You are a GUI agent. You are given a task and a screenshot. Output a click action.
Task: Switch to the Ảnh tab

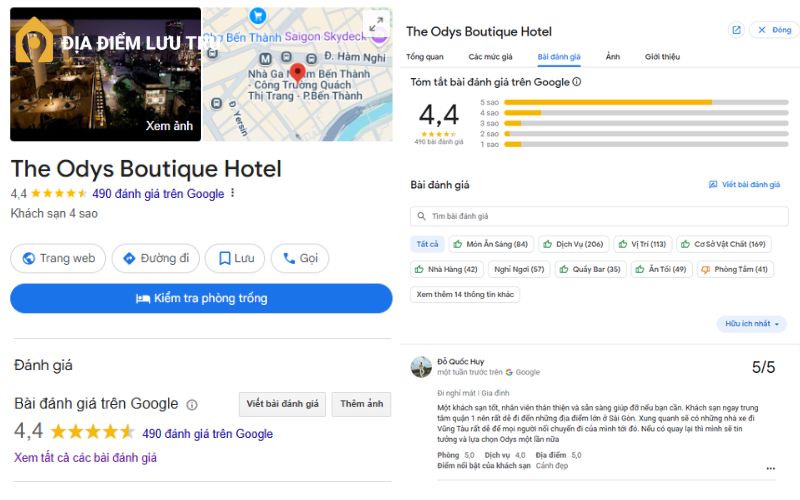click(613, 57)
